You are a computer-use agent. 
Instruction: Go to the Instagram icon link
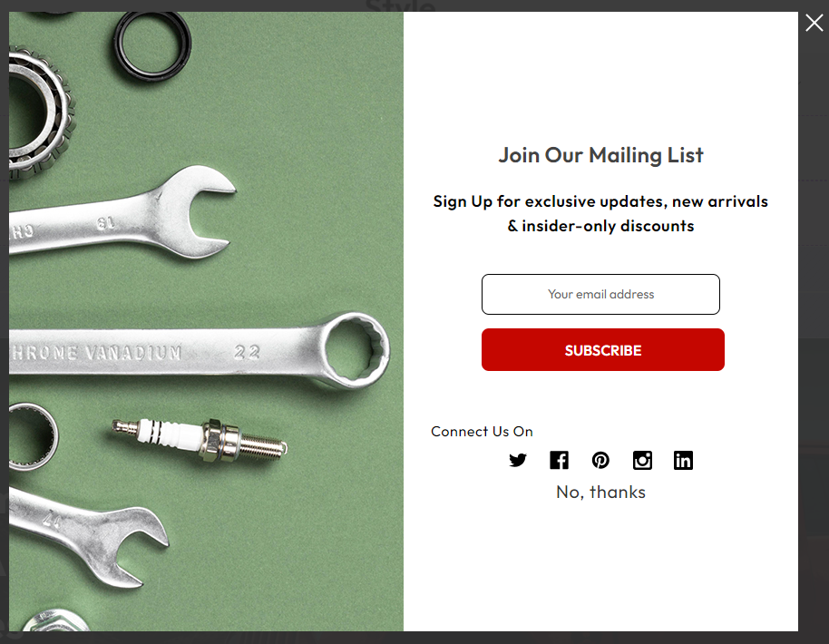coord(642,460)
